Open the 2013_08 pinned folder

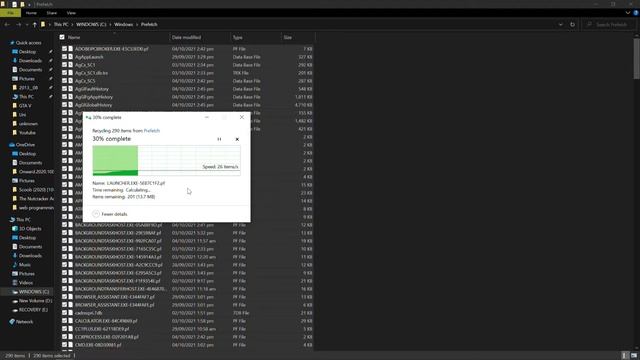[28, 88]
